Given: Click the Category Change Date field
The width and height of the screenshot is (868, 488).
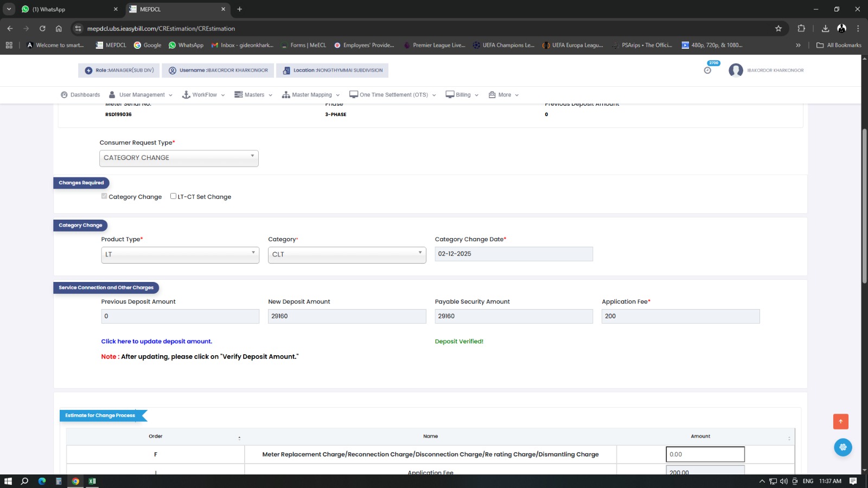Looking at the screenshot, I should click(513, 254).
